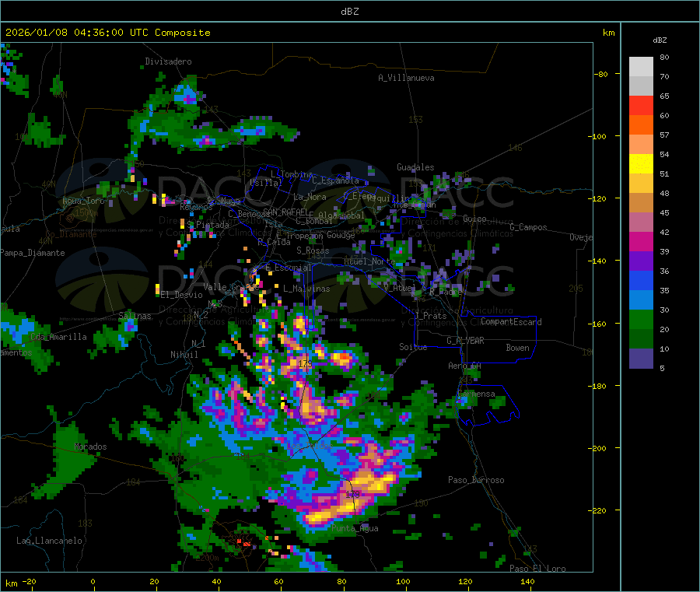The image size is (700, 592).
Task: Click the Nihuil place label
Action: pyautogui.click(x=184, y=355)
